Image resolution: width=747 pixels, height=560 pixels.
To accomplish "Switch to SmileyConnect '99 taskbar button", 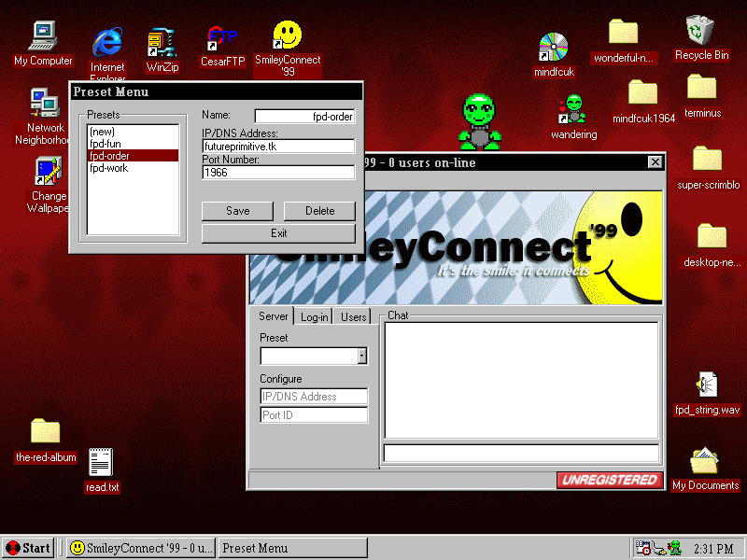I will [x=142, y=548].
